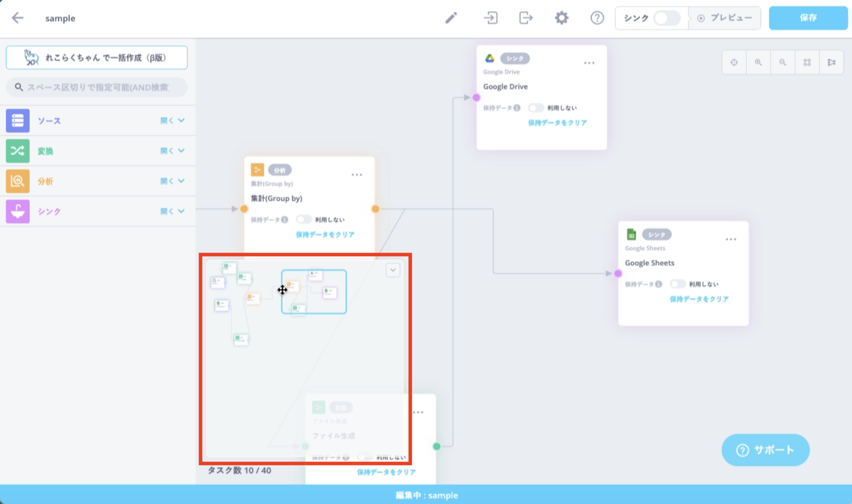852x504 pixels.
Task: Open settings via the gear icon
Action: point(561,18)
